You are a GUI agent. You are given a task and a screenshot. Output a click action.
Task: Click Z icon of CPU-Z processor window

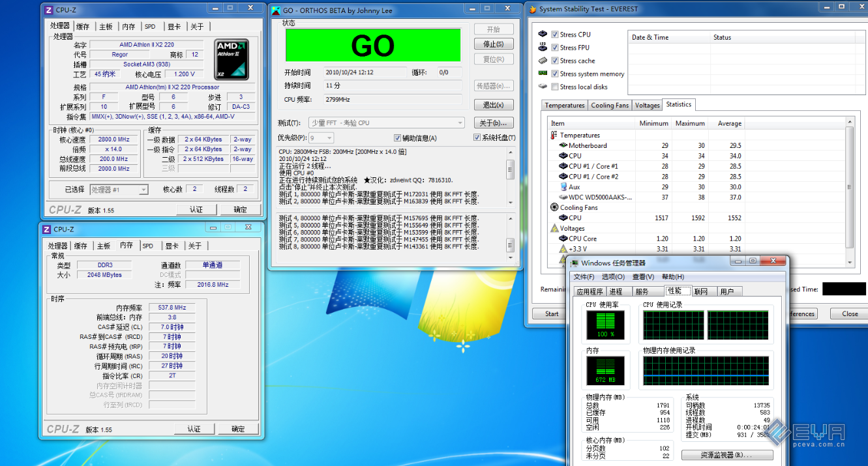coord(48,10)
